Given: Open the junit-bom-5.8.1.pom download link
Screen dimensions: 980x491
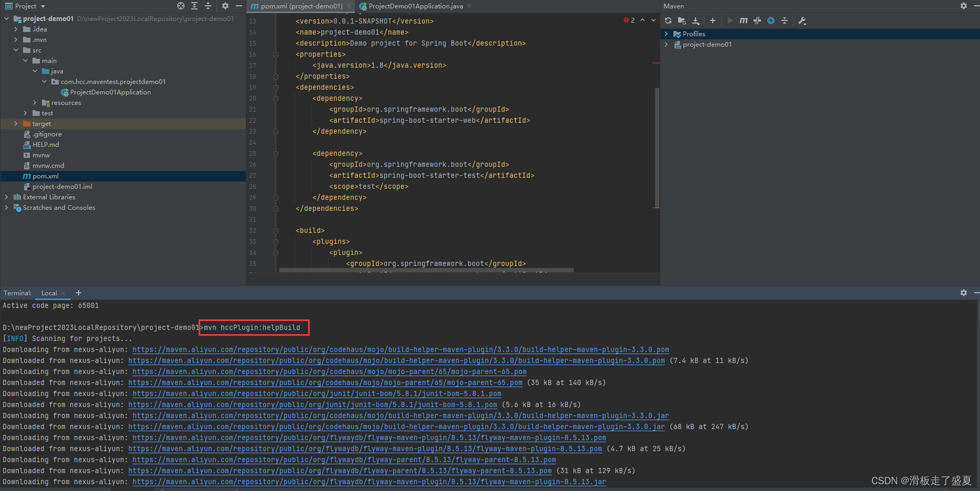Looking at the screenshot, I should click(x=315, y=393).
